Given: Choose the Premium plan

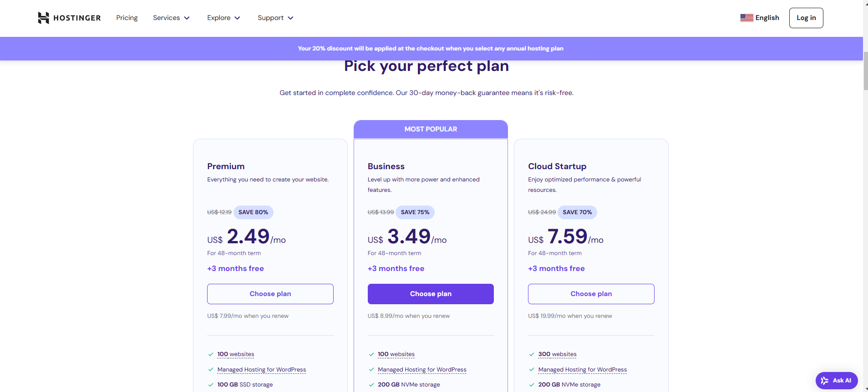Looking at the screenshot, I should point(270,294).
